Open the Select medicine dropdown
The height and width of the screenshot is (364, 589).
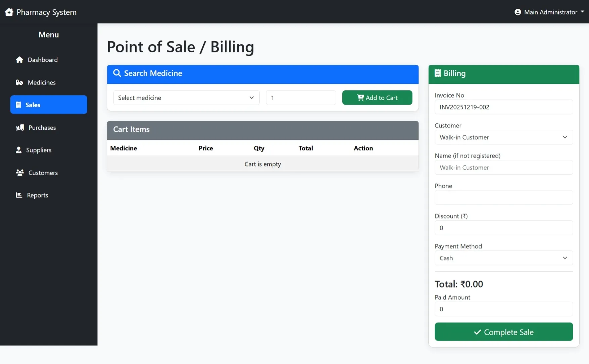pyautogui.click(x=186, y=98)
